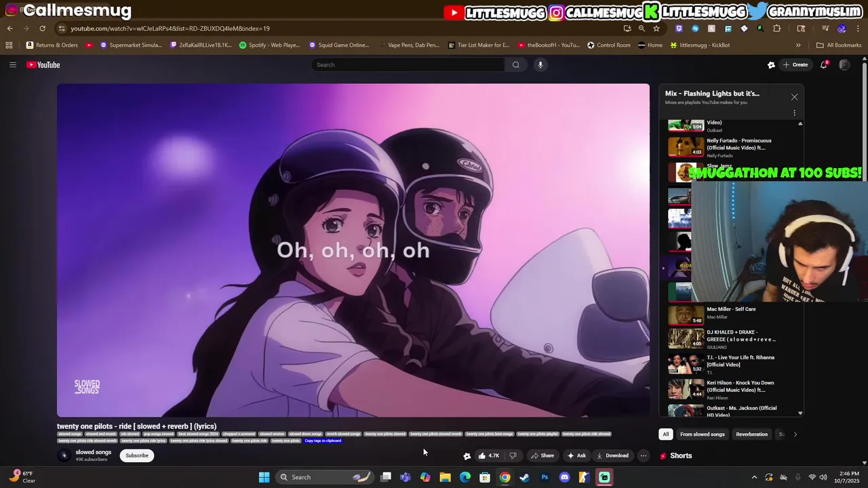This screenshot has height=488, width=868.
Task: Launch File Explorer from taskbar
Action: pyautogui.click(x=445, y=477)
